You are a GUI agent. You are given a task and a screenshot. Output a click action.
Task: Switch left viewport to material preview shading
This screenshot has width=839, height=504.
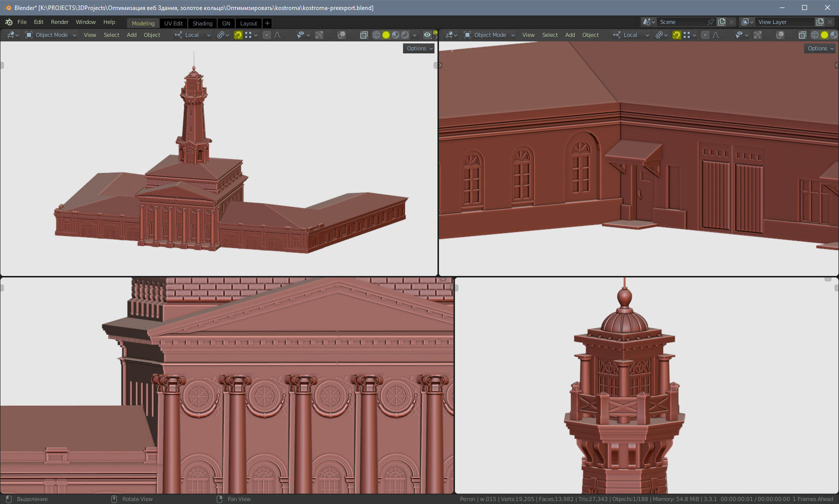pos(396,35)
